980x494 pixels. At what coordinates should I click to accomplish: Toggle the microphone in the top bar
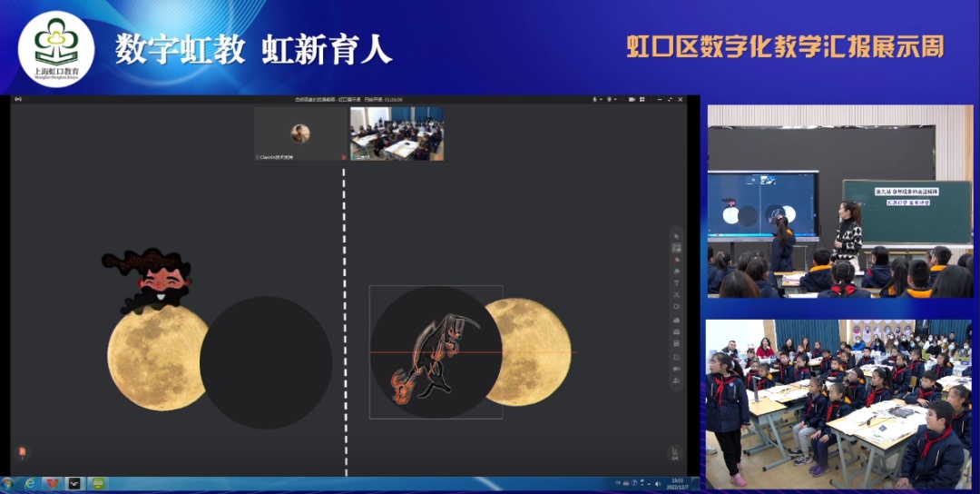pos(595,99)
